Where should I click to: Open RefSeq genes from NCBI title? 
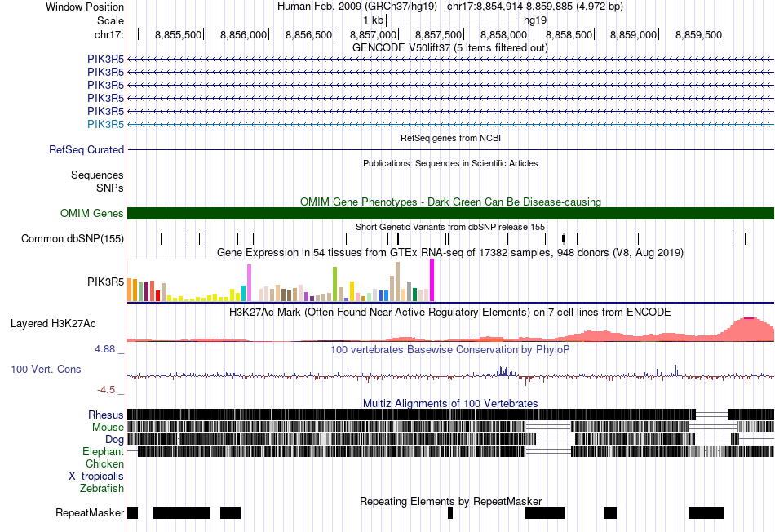tap(450, 138)
